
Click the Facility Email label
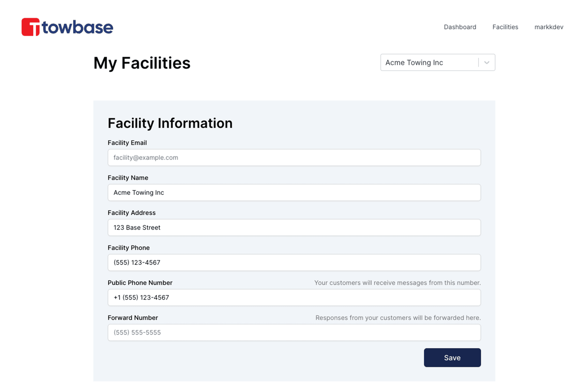tap(127, 143)
